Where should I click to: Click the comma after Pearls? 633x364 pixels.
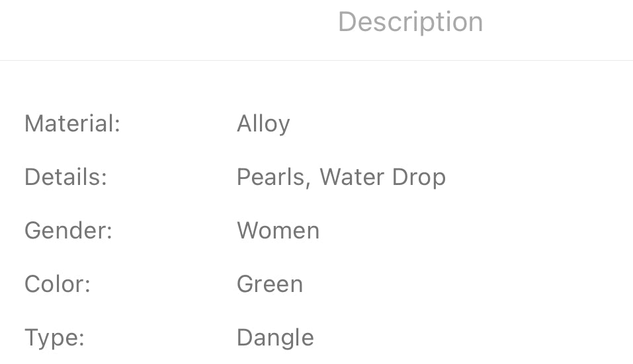pos(308,184)
